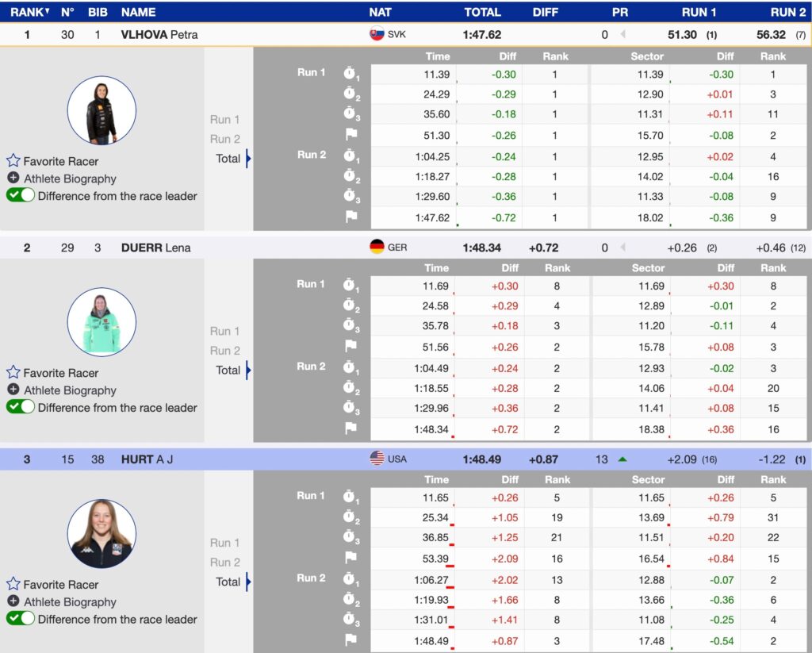Viewport: 812px width, 653px height.
Task: Click the finish flag icon in Vlhova's Run 1
Action: pyautogui.click(x=351, y=135)
